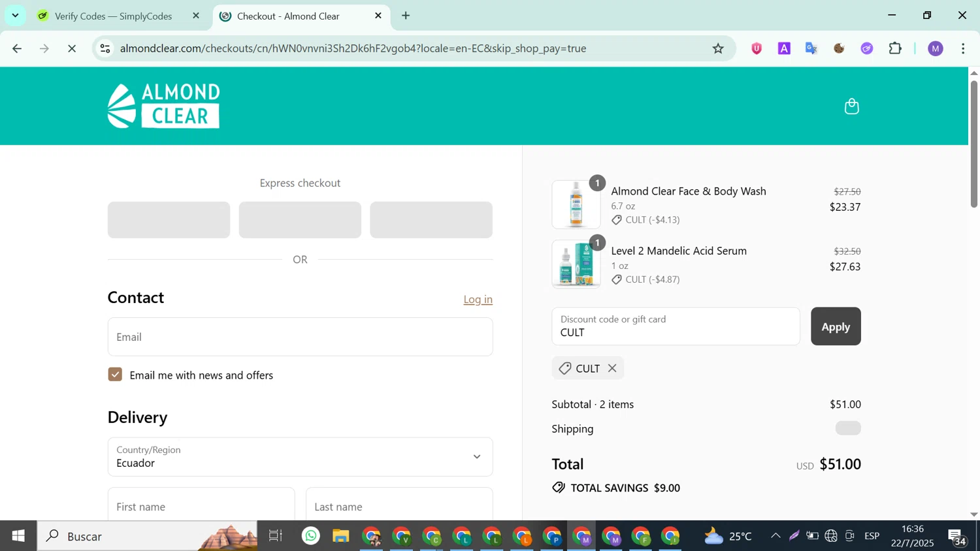Click the battery tray icon

pyautogui.click(x=812, y=536)
